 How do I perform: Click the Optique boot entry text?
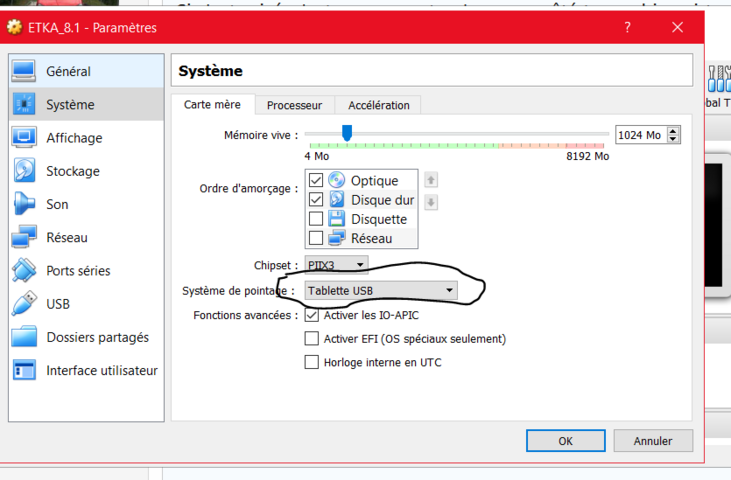click(374, 180)
